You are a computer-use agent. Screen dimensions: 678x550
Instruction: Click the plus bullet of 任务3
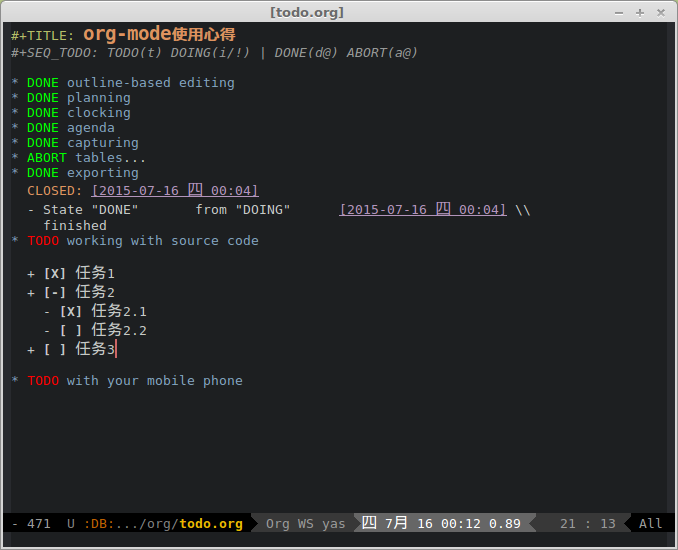[31, 350]
